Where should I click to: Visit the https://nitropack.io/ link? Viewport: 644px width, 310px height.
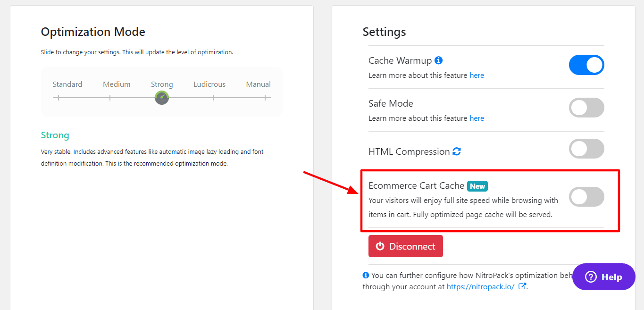click(480, 286)
